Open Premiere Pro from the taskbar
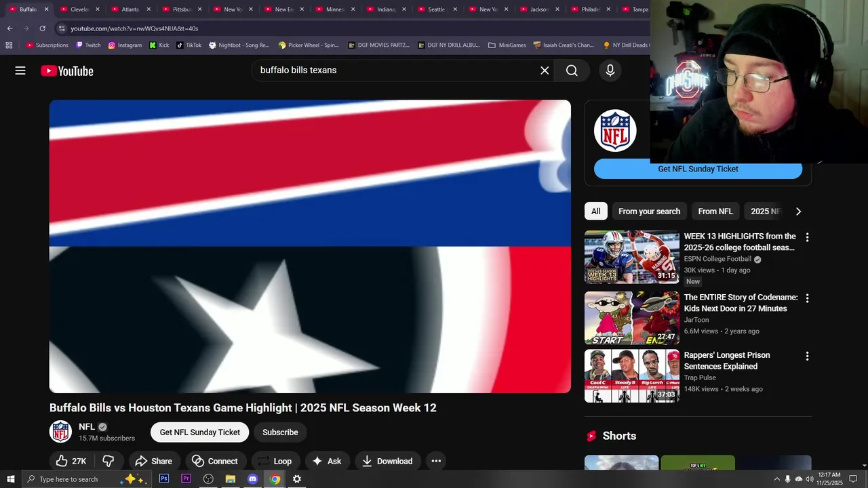The image size is (868, 488). click(x=186, y=479)
